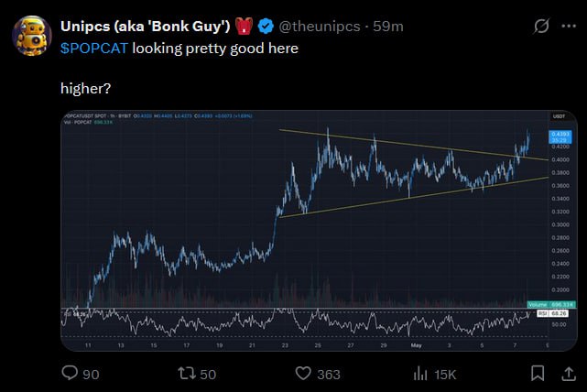Image resolution: width=587 pixels, height=392 pixels.
Task: Open the share upload icon
Action: 569,374
